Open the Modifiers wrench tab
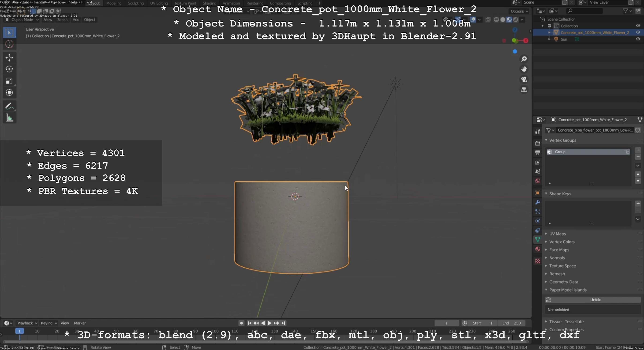This screenshot has height=350, width=644. coord(538,202)
